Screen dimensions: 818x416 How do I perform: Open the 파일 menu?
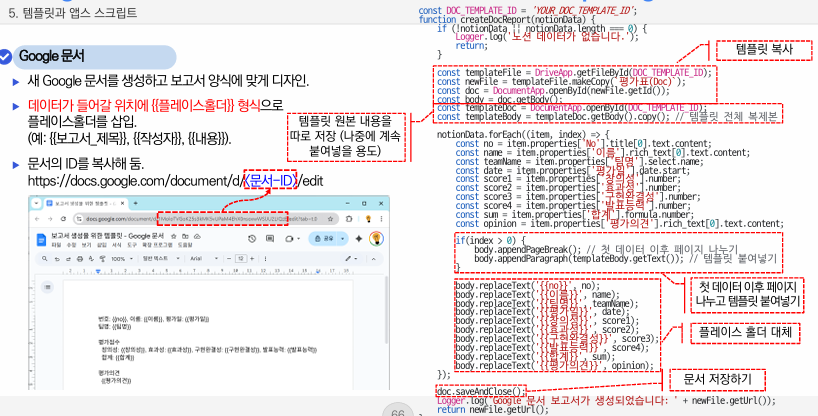tap(56, 245)
